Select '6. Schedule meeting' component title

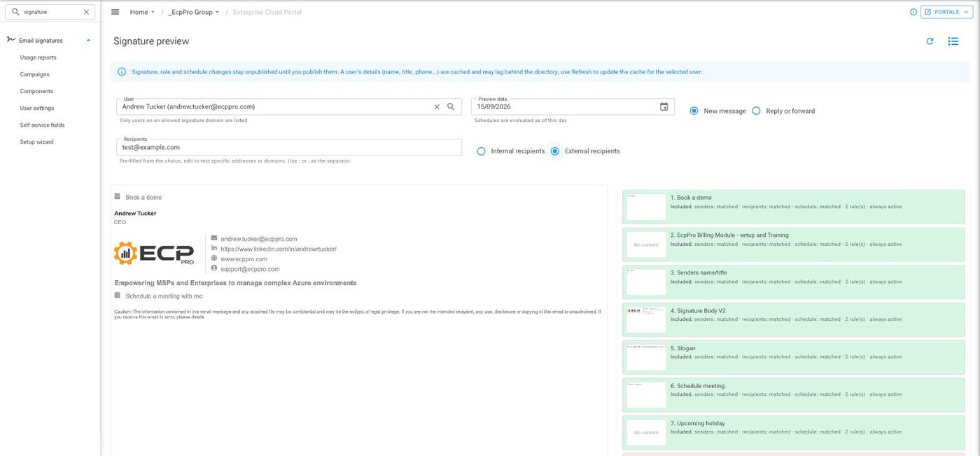pos(697,386)
